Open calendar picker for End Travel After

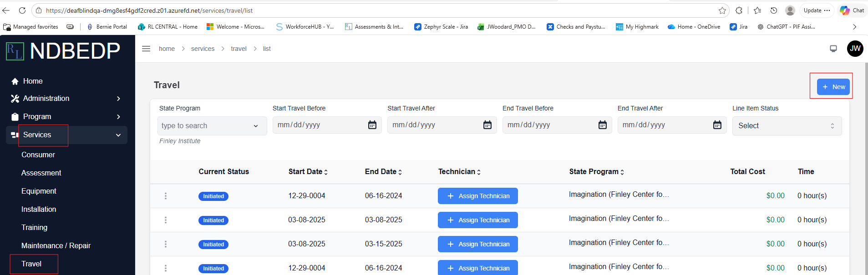click(x=717, y=125)
